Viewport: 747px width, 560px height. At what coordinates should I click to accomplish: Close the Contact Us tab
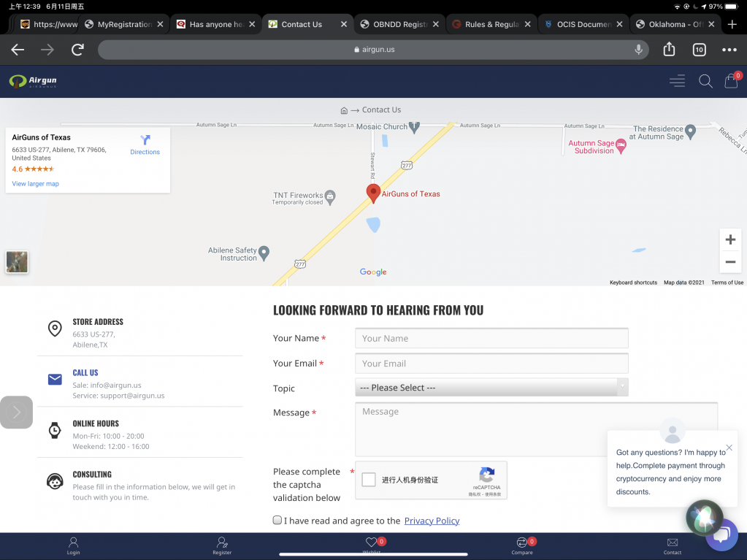click(x=343, y=24)
